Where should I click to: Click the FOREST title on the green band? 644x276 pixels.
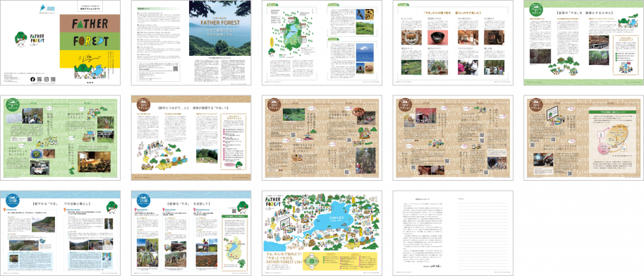[x=91, y=41]
